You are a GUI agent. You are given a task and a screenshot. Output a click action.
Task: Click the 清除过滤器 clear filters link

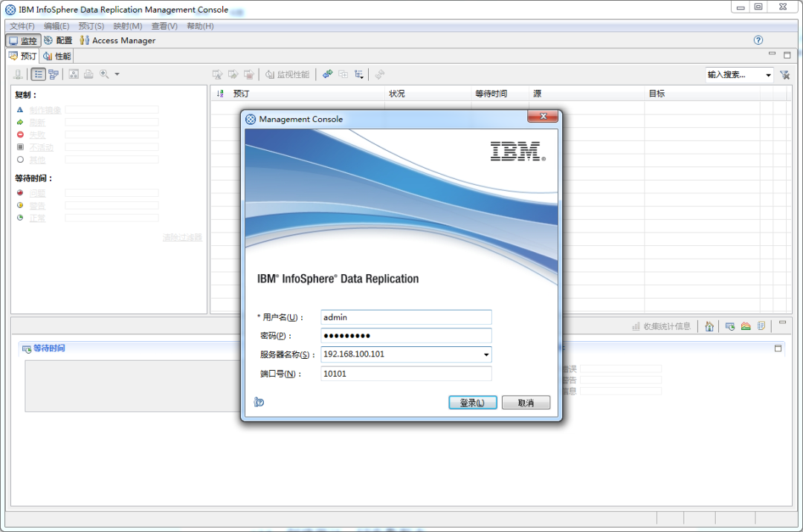tap(182, 237)
